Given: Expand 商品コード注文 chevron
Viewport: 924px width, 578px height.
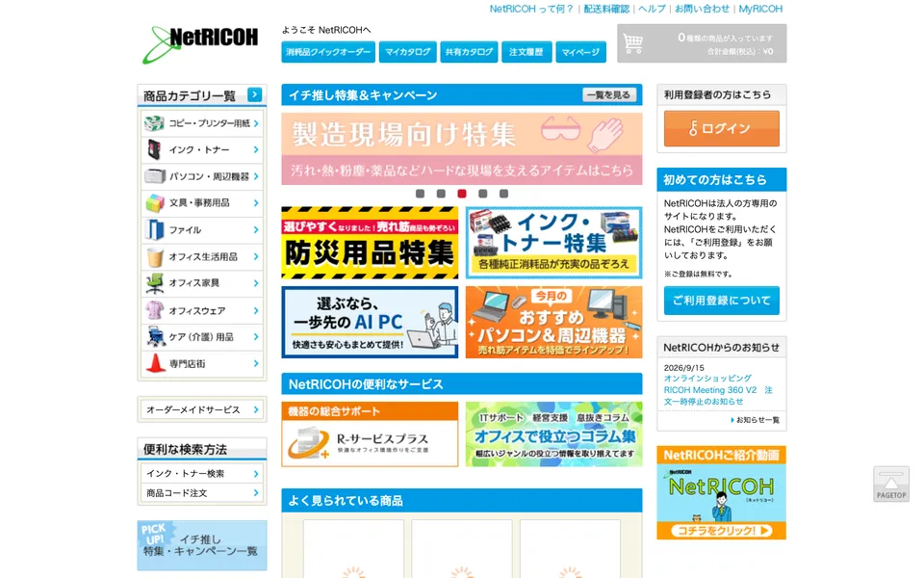Looking at the screenshot, I should (256, 492).
